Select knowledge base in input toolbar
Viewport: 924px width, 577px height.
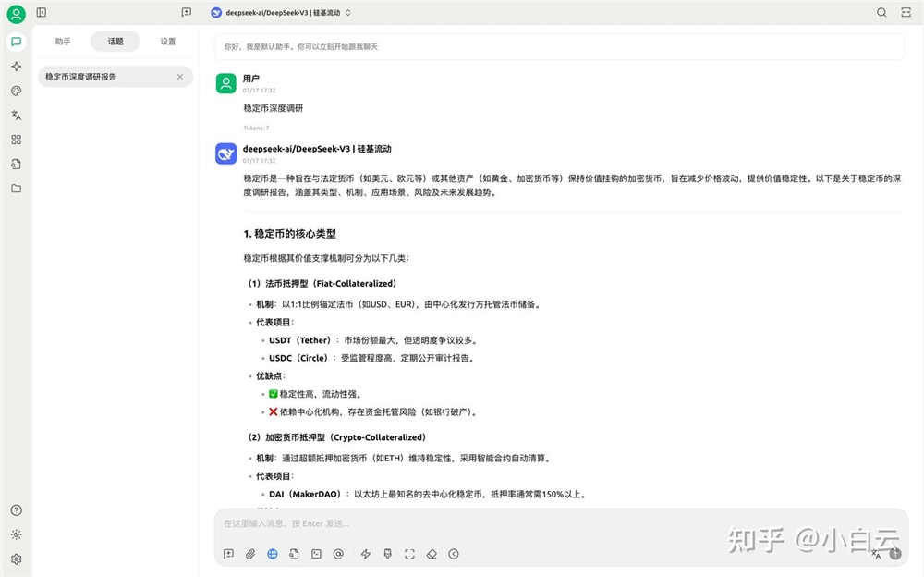coord(294,554)
